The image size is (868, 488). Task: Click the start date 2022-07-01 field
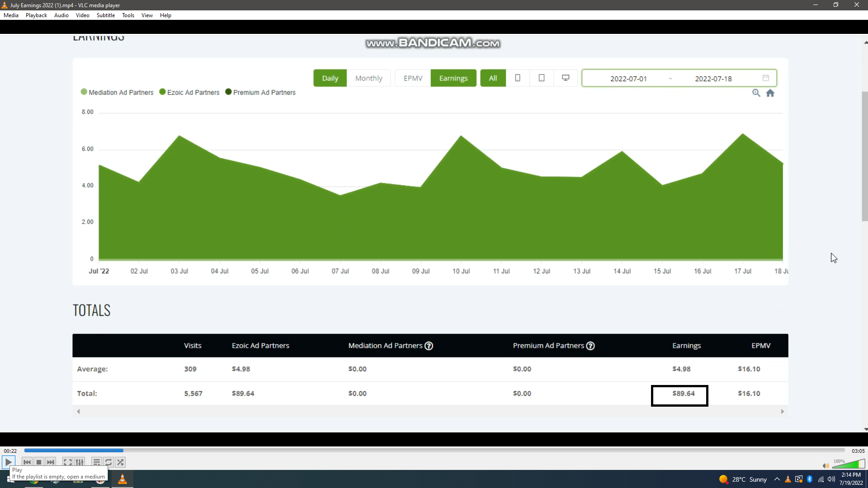coord(628,79)
